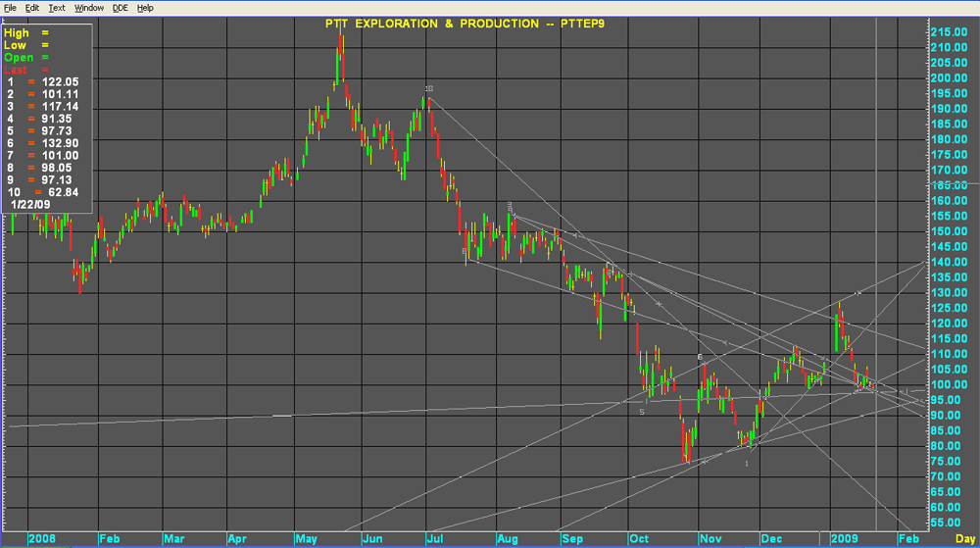Click the Mar label on time axis
This screenshot has width=980, height=548.
(x=173, y=538)
